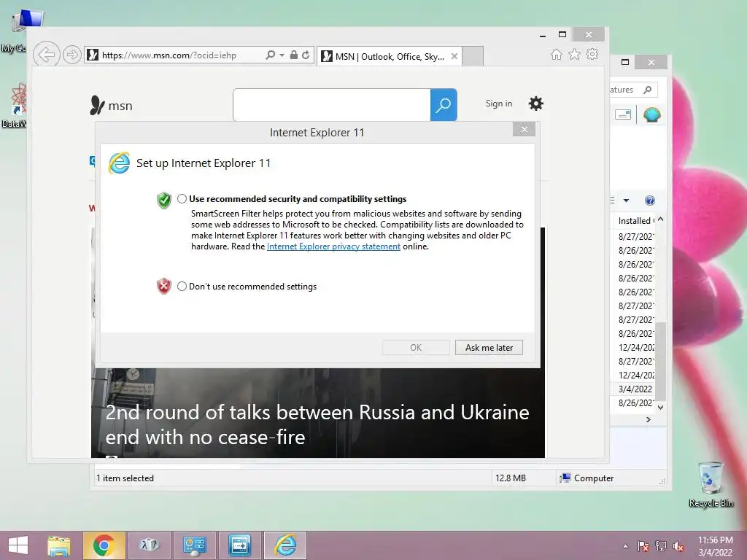Screen dimensions: 747x560
Task: Click the 12.8 MB status bar text
Action: [x=510, y=478]
